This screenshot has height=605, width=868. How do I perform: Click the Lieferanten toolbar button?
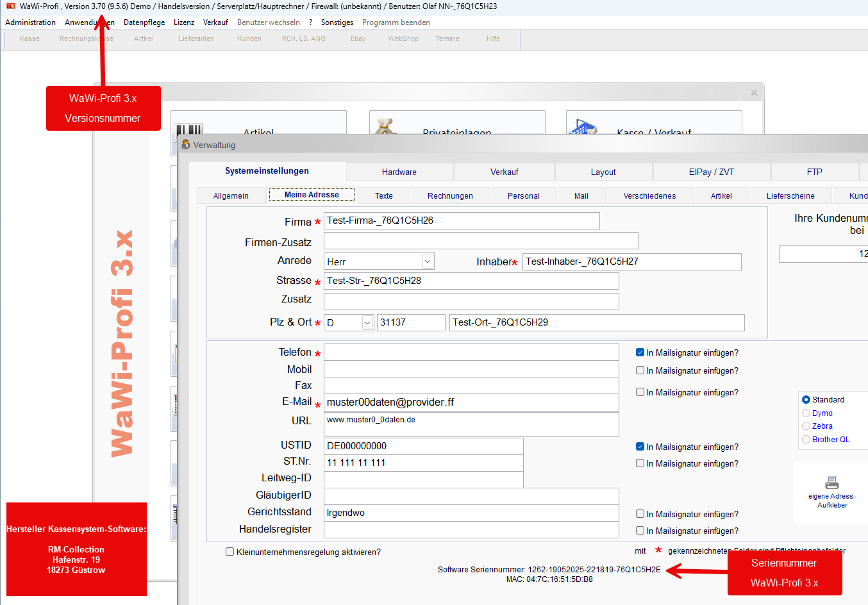point(196,39)
